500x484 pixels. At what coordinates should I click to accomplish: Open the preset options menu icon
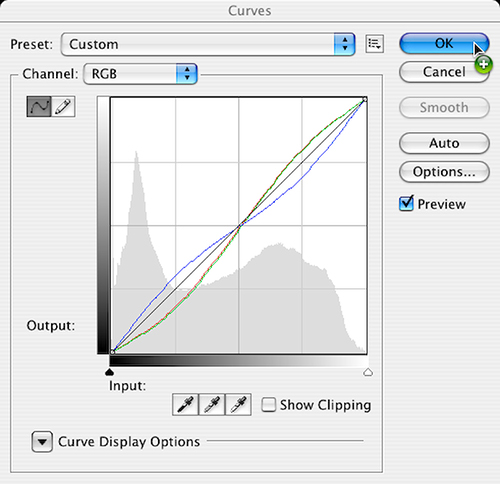pyautogui.click(x=375, y=44)
